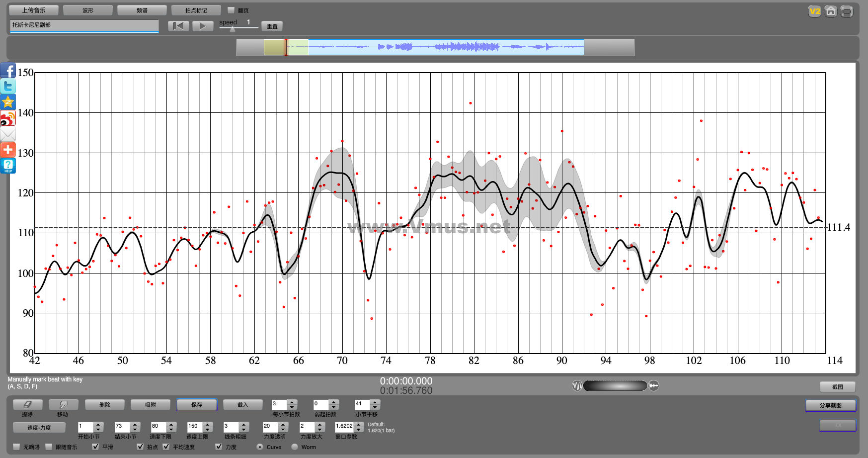Click the speed slider handle
The width and height of the screenshot is (868, 458).
click(233, 29)
